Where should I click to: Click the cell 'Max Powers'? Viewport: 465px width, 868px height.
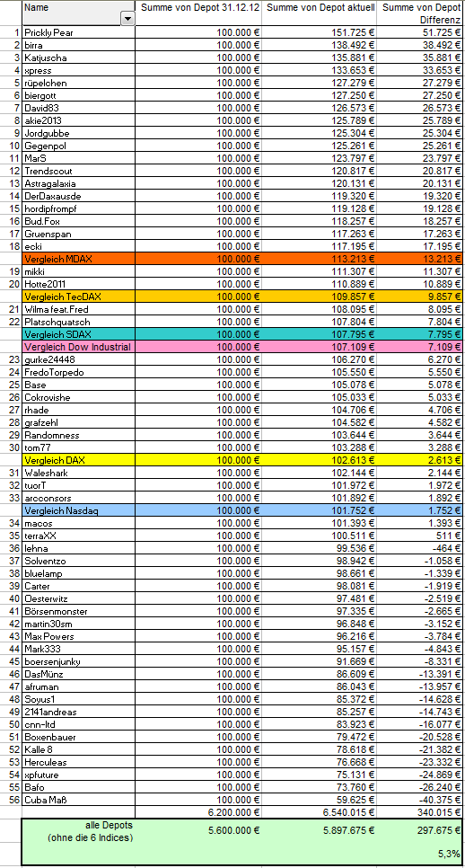[78, 636]
